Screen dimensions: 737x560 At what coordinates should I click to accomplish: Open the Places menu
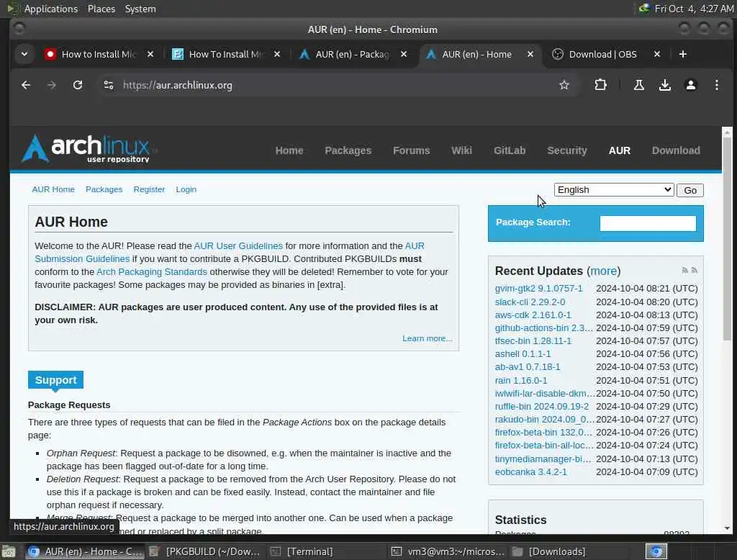(x=101, y=9)
